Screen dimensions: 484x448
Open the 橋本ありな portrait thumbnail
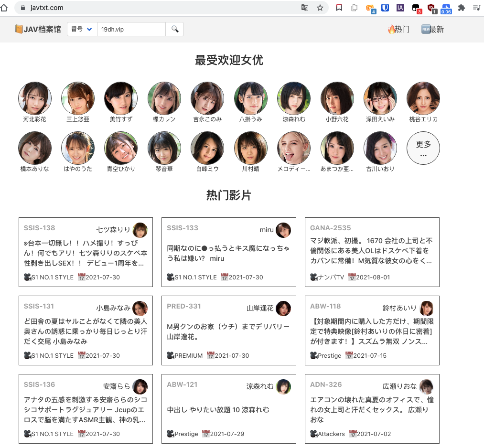pos(34,148)
